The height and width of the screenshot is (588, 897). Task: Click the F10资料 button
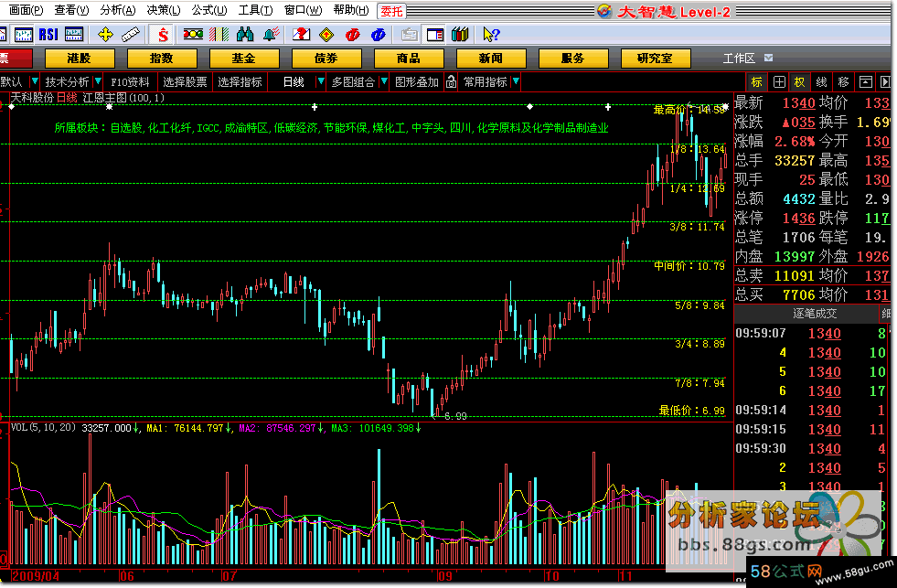[130, 81]
